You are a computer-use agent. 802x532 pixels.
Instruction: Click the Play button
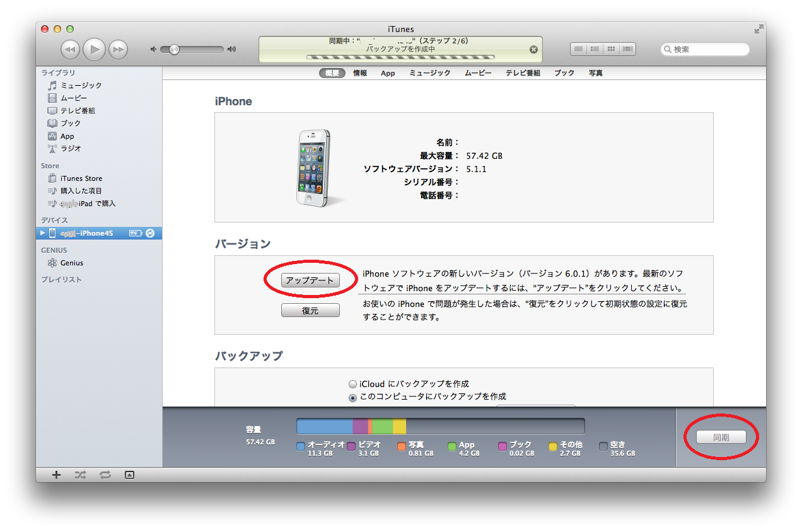coord(94,49)
